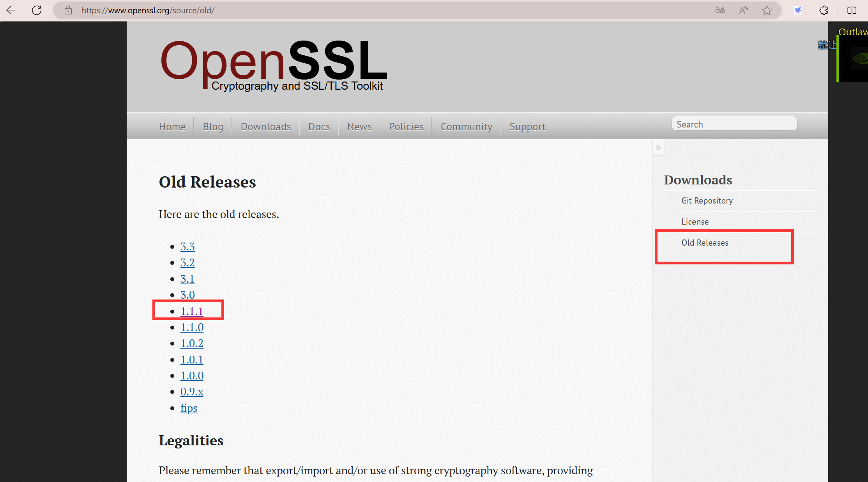
Task: Click the back navigation arrow
Action: pos(11,10)
